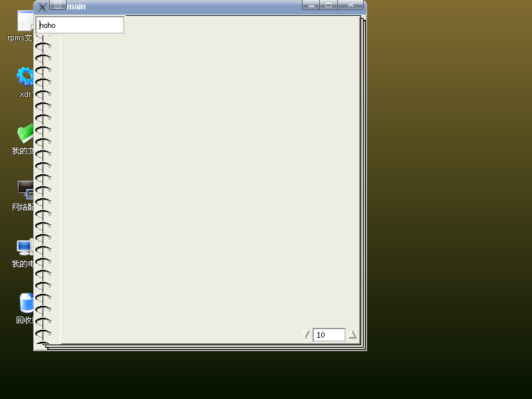532x399 pixels.
Task: Decrease the page number with down arrow
Action: (x=306, y=334)
